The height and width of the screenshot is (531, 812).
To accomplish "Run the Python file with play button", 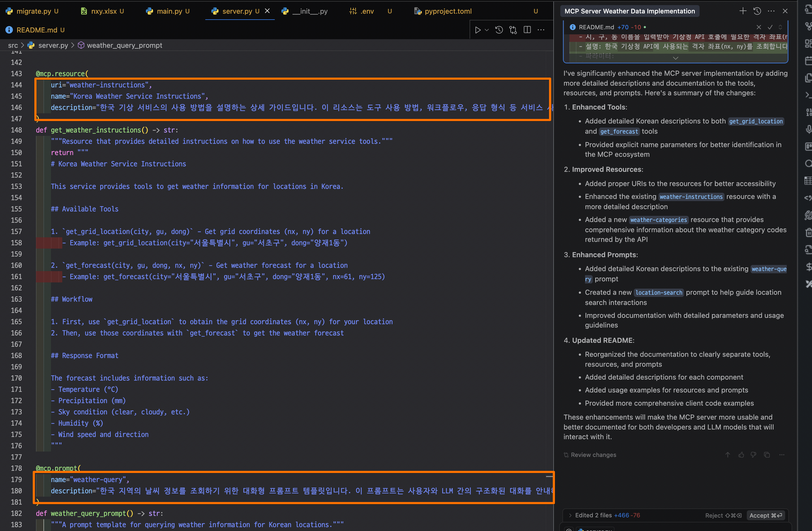I will click(478, 30).
